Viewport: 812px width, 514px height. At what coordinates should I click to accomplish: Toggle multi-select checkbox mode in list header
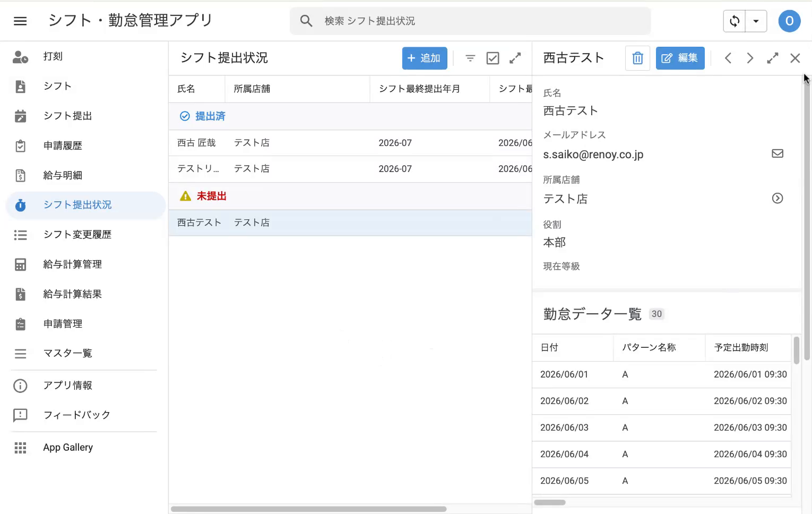coord(493,58)
